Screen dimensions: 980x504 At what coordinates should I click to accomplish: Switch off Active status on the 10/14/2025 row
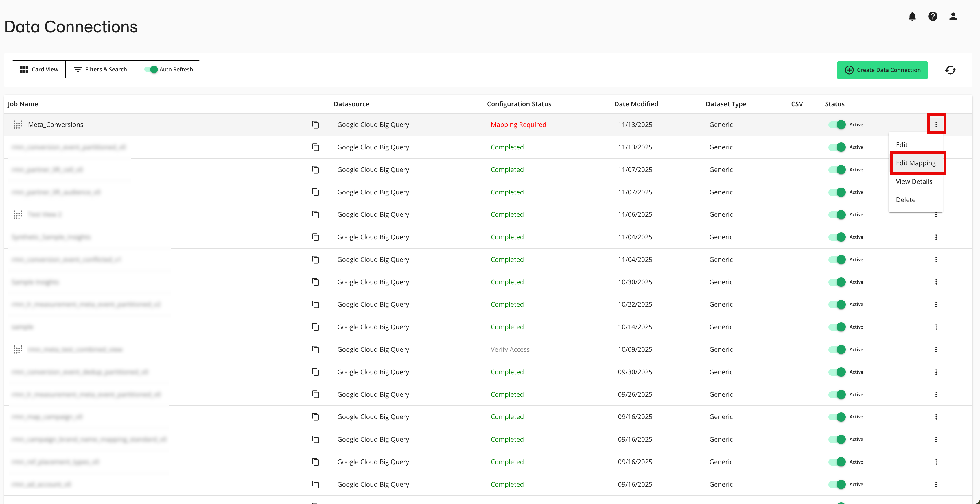837,327
